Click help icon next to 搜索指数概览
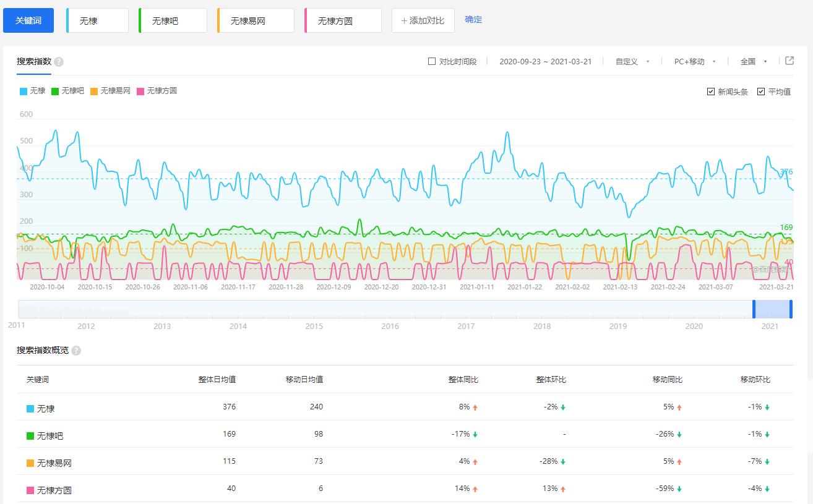 pos(76,351)
